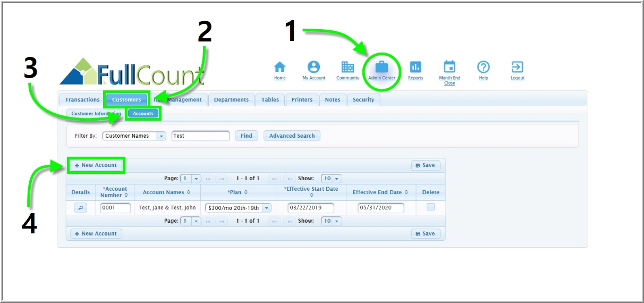Click the Logout icon

(x=517, y=67)
